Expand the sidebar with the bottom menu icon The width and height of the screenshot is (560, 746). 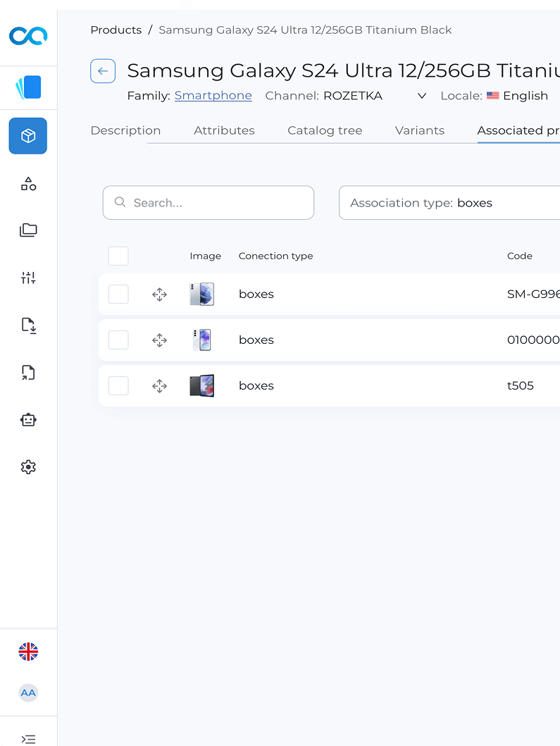coord(28,740)
